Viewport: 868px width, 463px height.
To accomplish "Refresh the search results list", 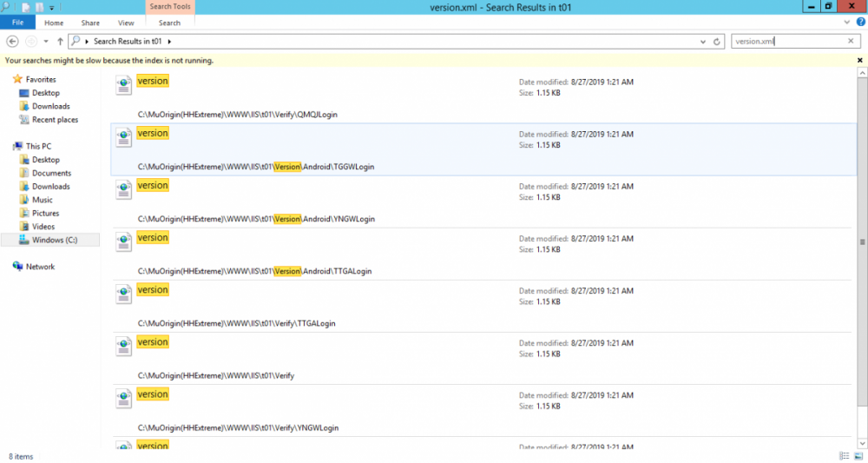I will tap(717, 41).
